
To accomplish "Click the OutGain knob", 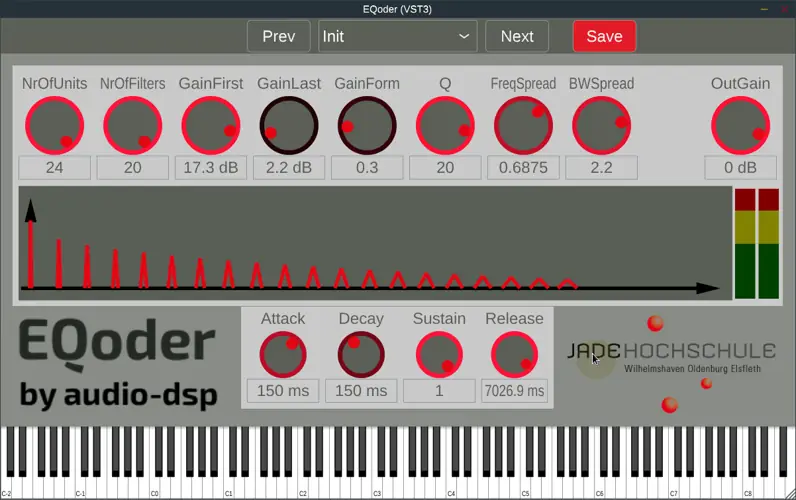I will pyautogui.click(x=740, y=126).
